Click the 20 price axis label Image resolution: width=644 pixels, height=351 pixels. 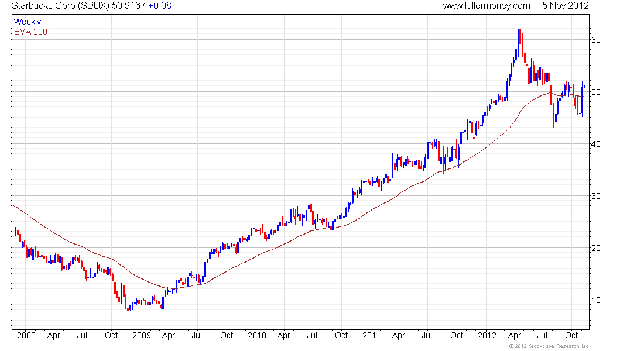click(595, 248)
